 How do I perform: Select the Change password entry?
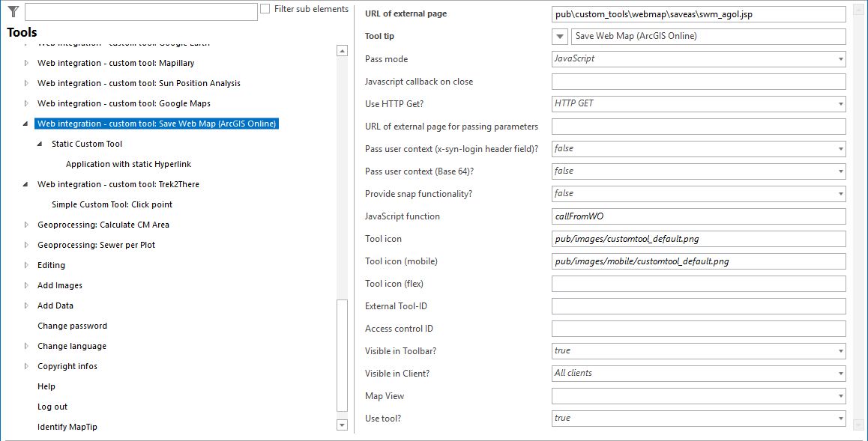(x=73, y=325)
